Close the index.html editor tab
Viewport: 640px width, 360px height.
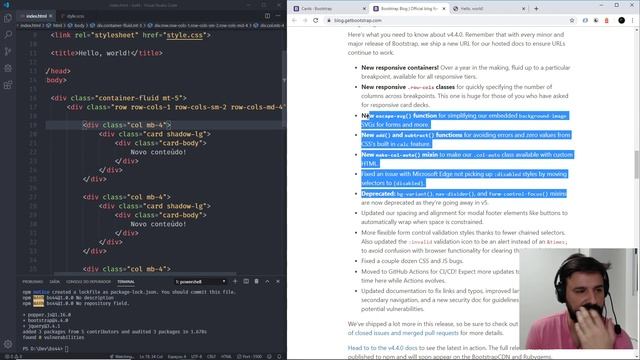(51, 16)
